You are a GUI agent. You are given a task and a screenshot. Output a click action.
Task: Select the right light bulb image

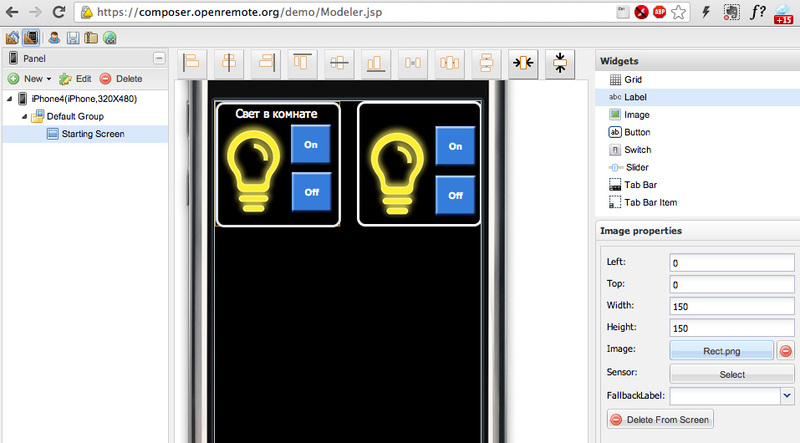pyautogui.click(x=397, y=174)
